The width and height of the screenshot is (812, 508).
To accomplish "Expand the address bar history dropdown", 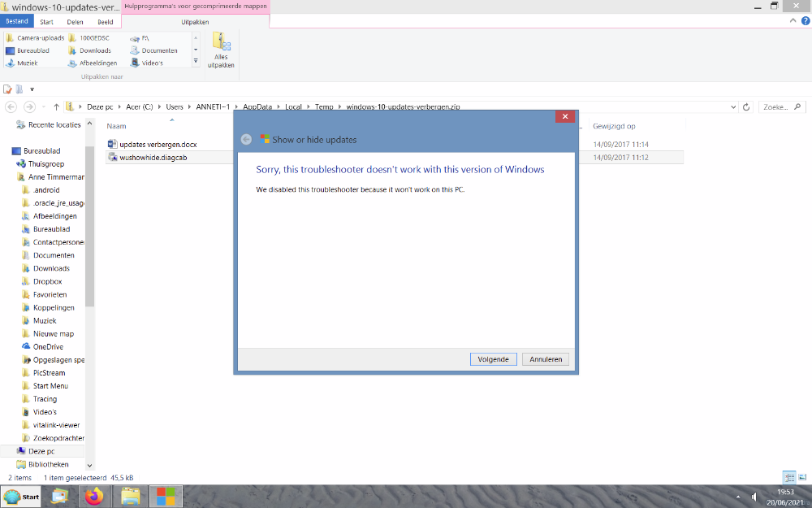I will coord(732,107).
